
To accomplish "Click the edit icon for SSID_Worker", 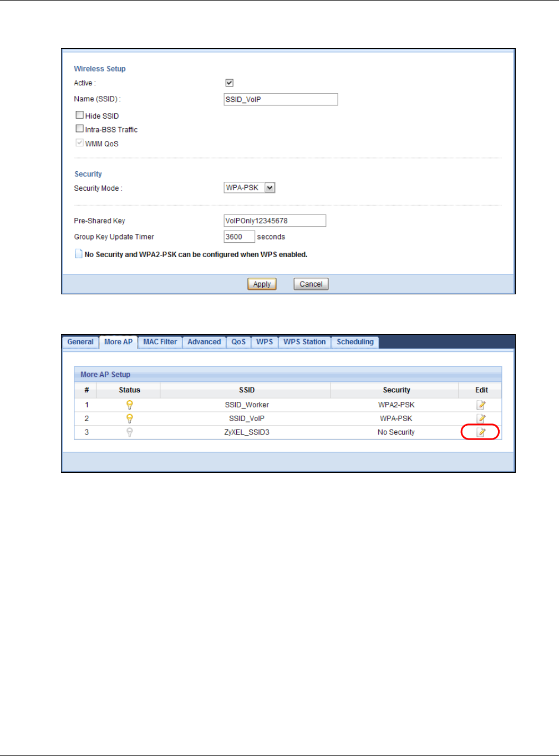I will coord(481,405).
